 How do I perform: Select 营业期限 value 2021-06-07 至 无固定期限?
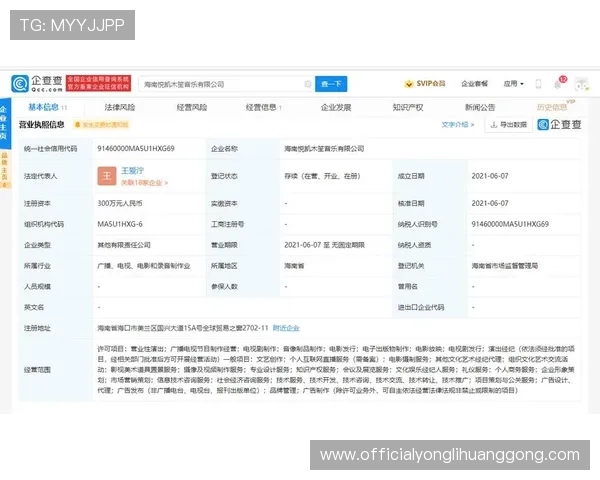pos(324,245)
